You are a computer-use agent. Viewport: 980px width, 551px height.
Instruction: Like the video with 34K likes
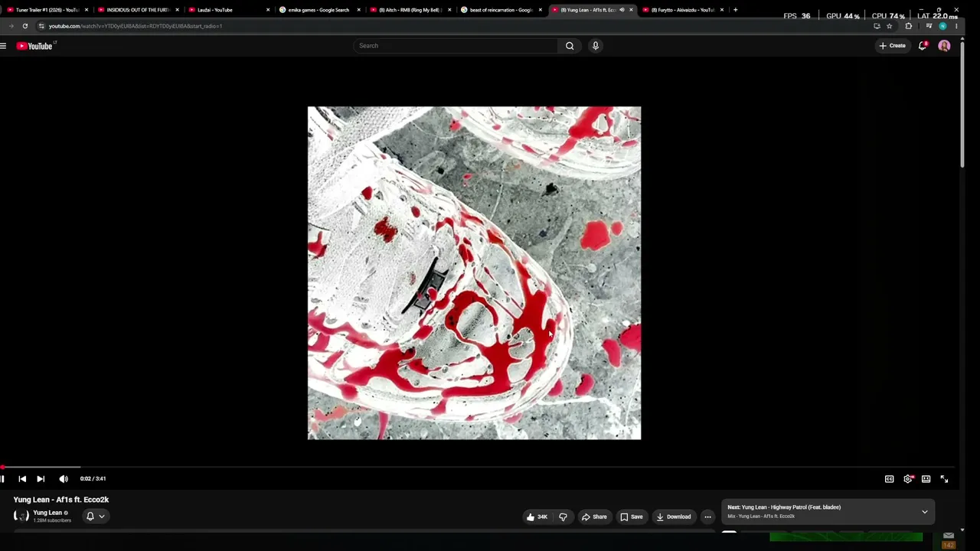tap(537, 517)
